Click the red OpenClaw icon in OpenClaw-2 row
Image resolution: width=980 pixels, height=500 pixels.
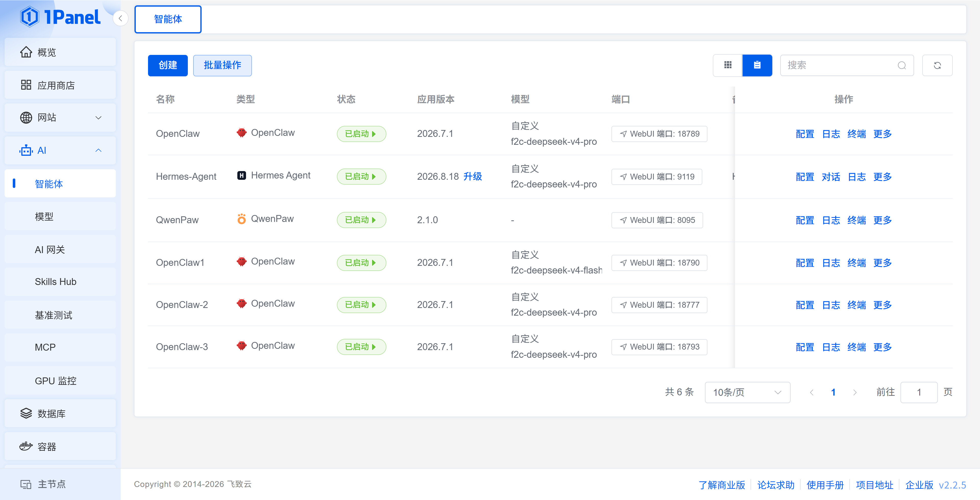[x=242, y=304]
